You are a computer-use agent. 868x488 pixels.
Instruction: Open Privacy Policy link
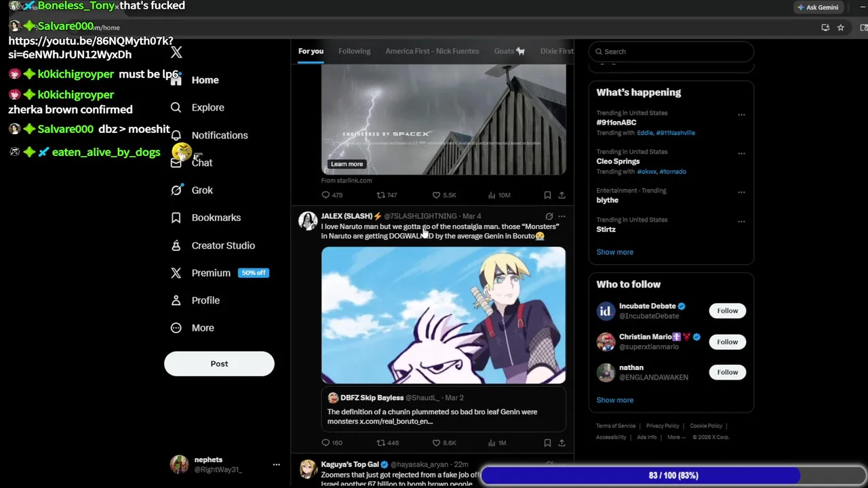(x=663, y=426)
